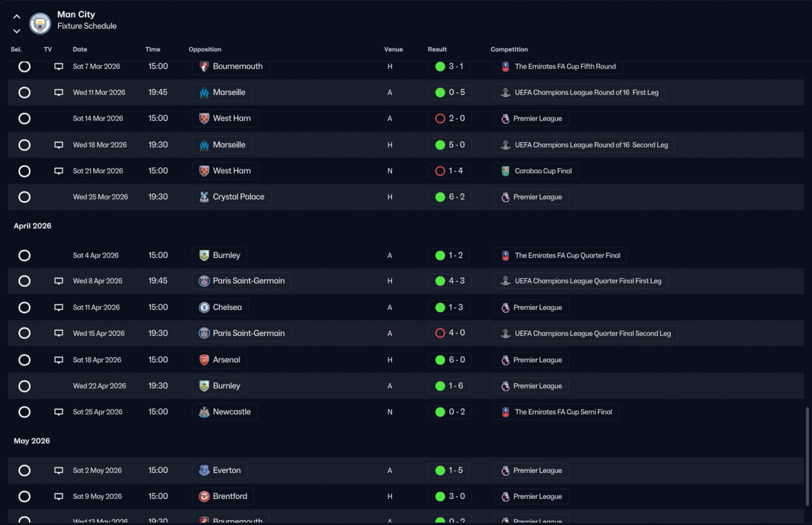Image resolution: width=812 pixels, height=525 pixels.
Task: Click TV icon for Chelsea fixture
Action: 58,308
